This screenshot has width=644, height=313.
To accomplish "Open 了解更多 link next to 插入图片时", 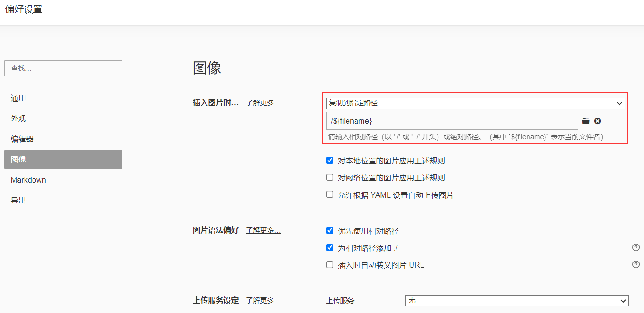I will coord(264,102).
